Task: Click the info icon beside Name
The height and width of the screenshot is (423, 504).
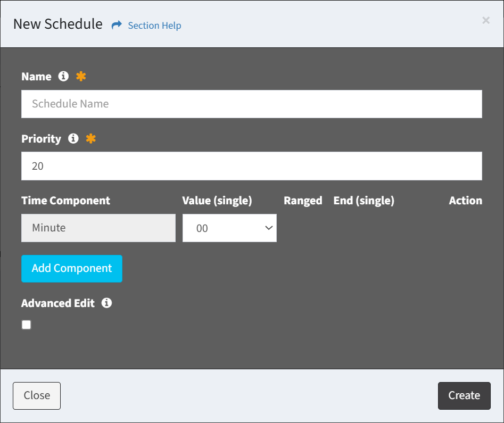Action: tap(63, 76)
